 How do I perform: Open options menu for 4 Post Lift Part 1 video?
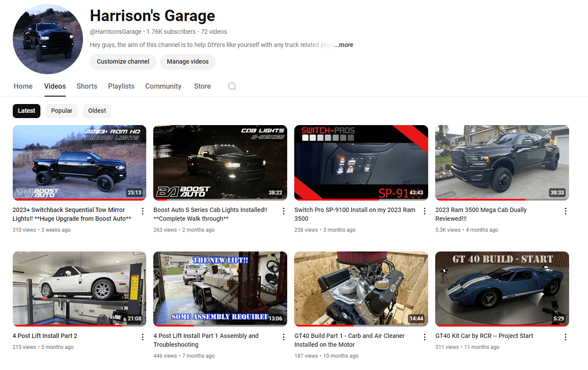(x=284, y=337)
